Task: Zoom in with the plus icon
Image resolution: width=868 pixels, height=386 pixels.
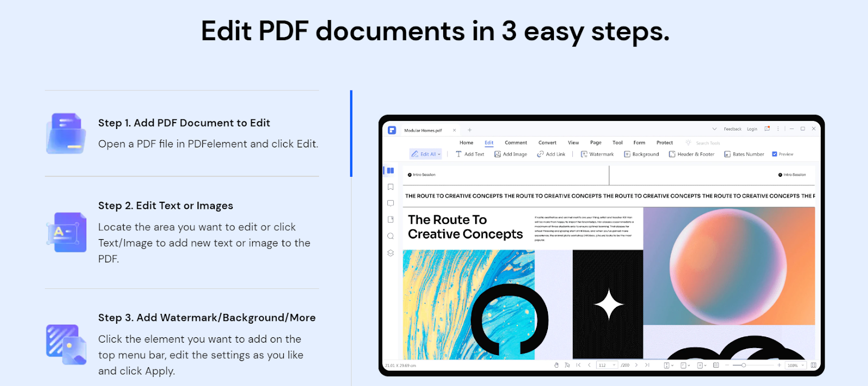Action: 779,365
